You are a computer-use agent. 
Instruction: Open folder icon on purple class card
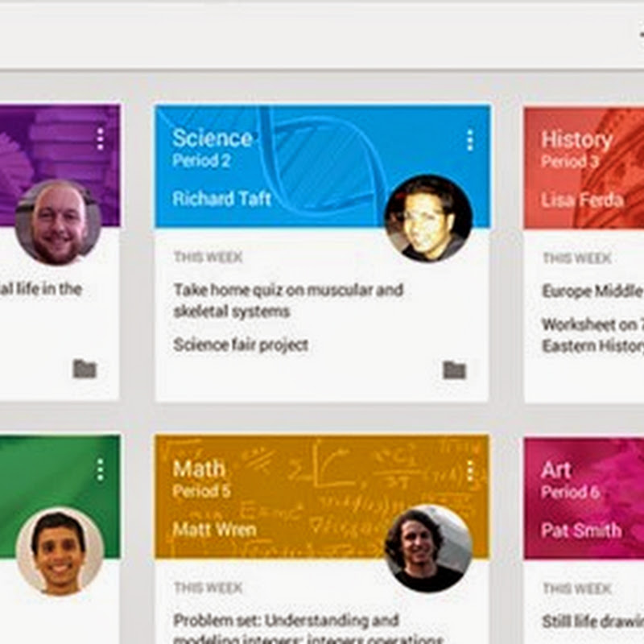(85, 369)
